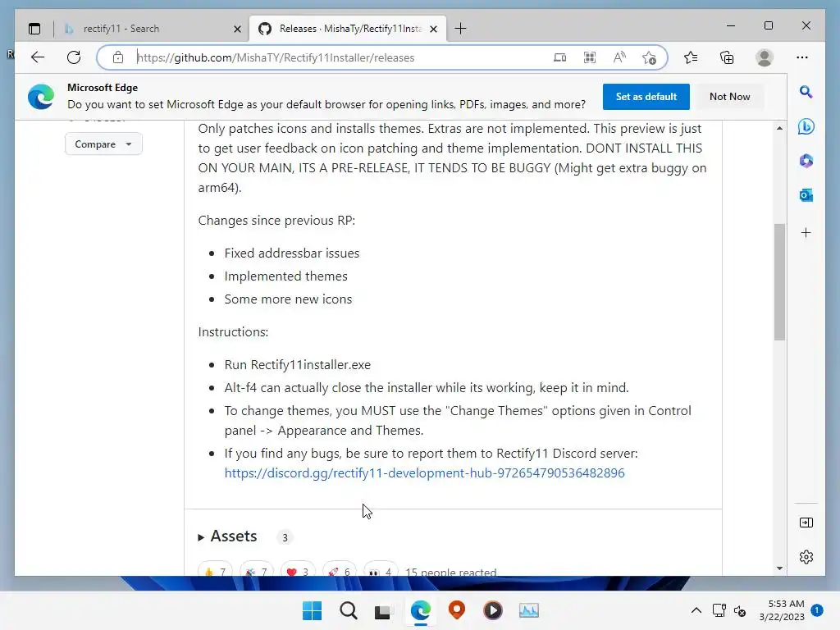
Task: Click the page scrollbar down arrow
Action: (779, 568)
